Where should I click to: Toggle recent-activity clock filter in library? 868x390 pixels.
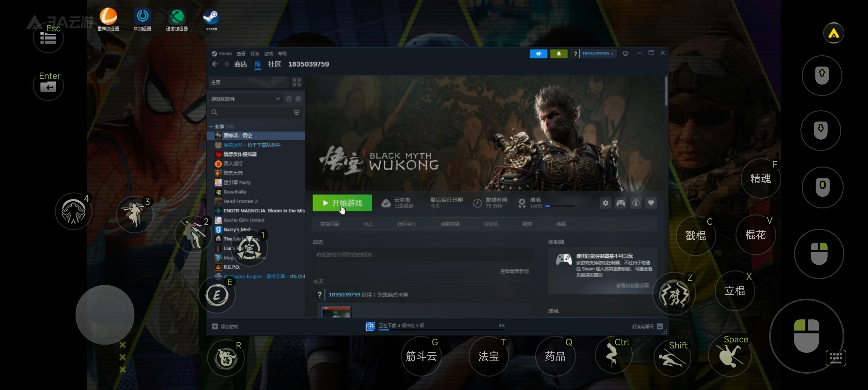tap(289, 99)
